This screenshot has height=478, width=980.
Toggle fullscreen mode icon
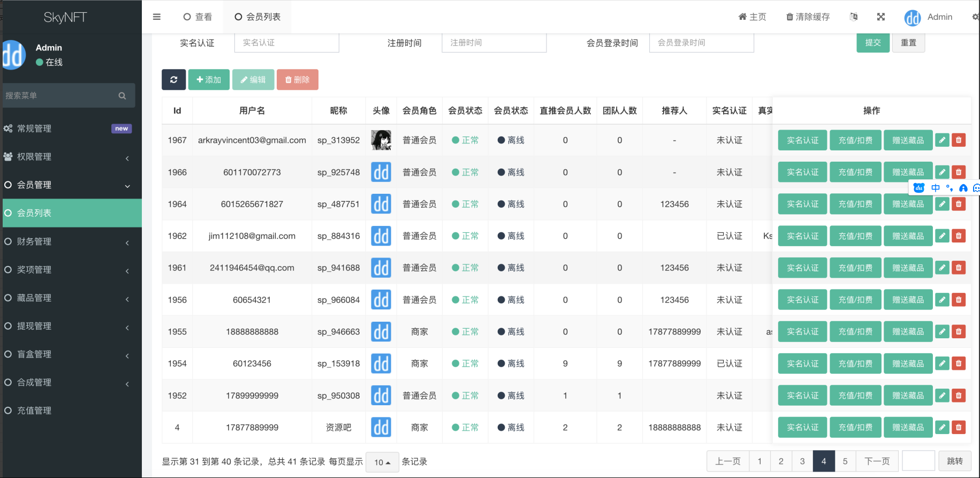point(881,17)
